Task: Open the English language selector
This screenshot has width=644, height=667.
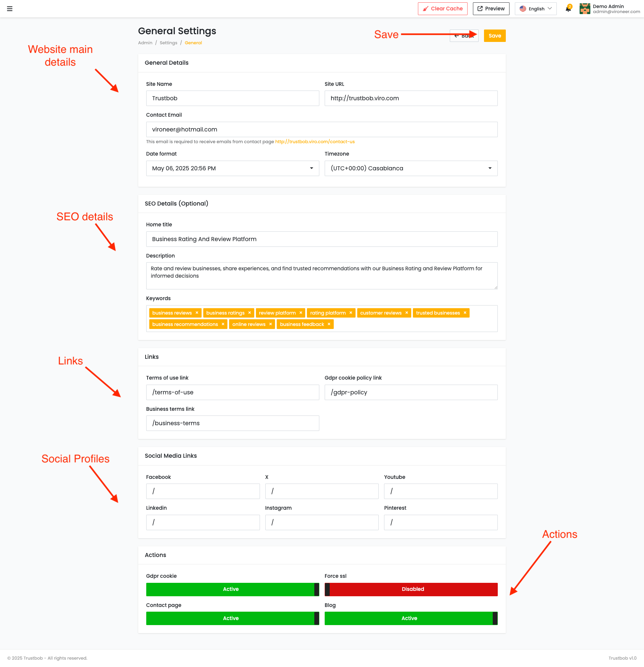Action: pos(535,9)
